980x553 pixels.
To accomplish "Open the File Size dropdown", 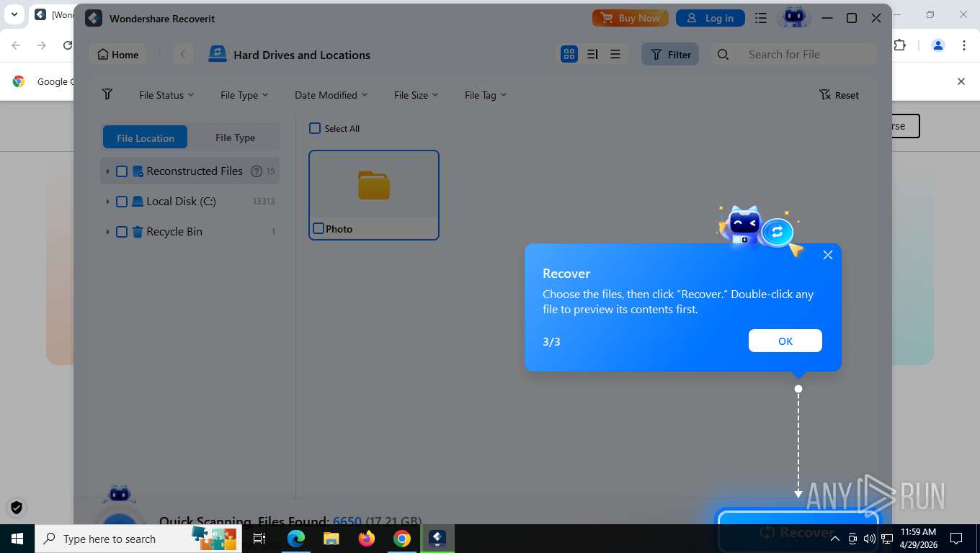I will (x=416, y=95).
